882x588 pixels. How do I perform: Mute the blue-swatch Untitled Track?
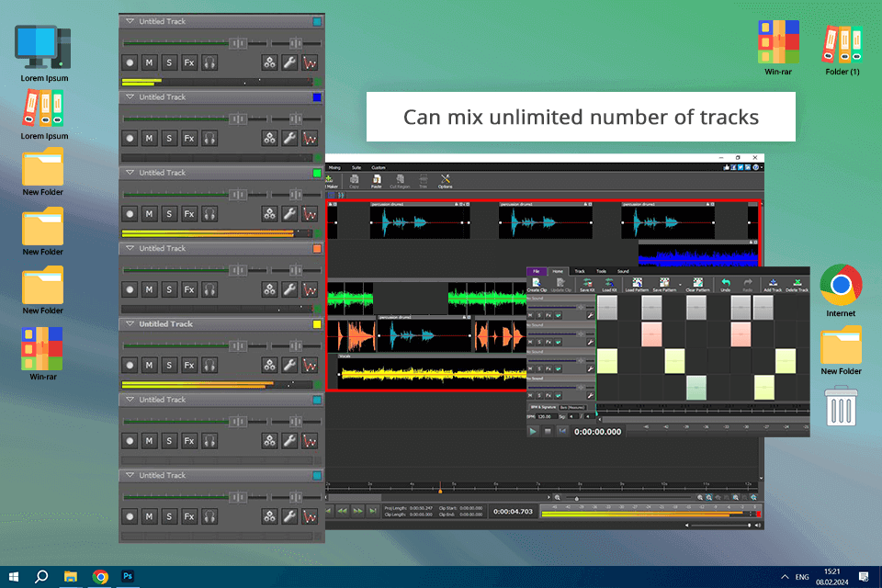click(x=149, y=139)
